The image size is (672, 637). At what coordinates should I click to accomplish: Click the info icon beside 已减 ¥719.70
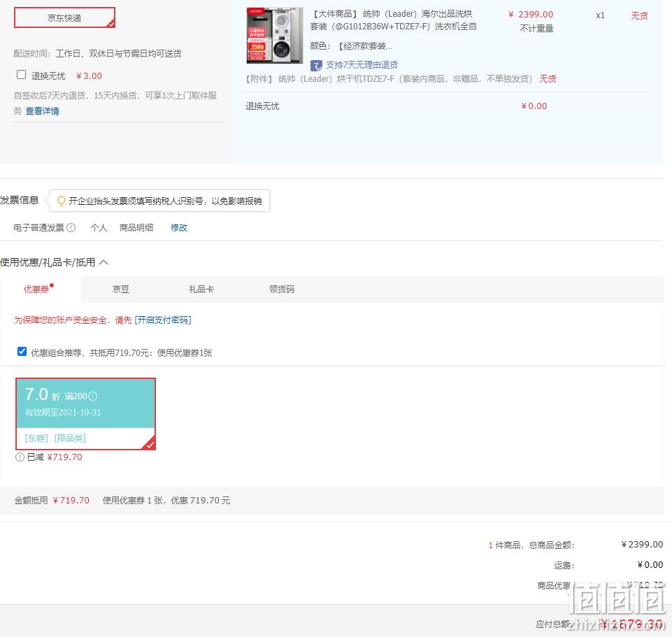click(x=20, y=457)
